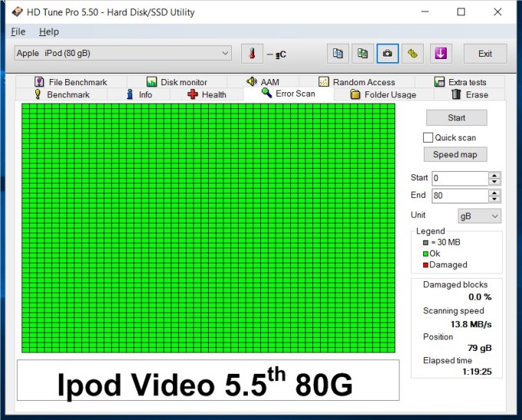Switch to the Disk monitor tab

(177, 82)
